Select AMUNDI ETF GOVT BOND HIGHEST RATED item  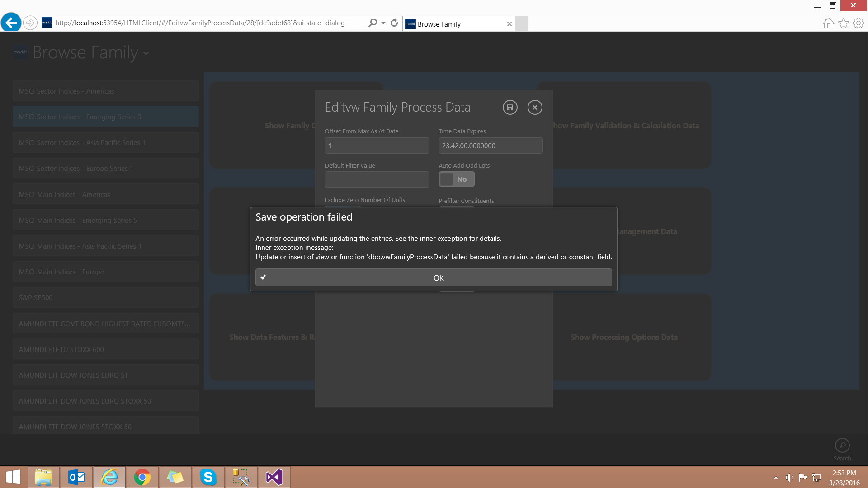(x=105, y=324)
